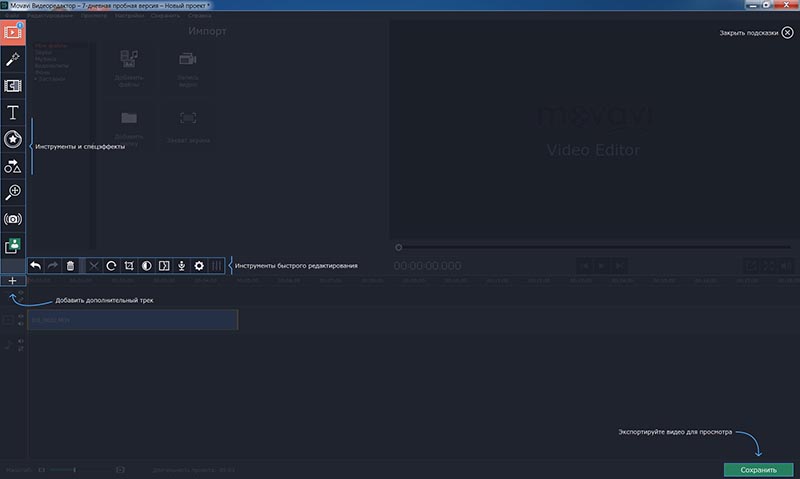
Task: Click the Запись видео camera button
Action: pyautogui.click(x=188, y=68)
